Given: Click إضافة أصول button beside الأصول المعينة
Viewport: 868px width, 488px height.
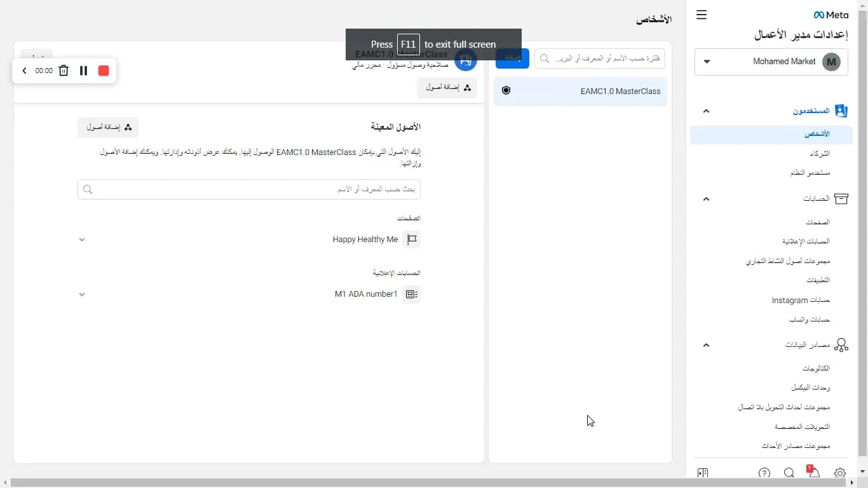Looking at the screenshot, I should 108,127.
